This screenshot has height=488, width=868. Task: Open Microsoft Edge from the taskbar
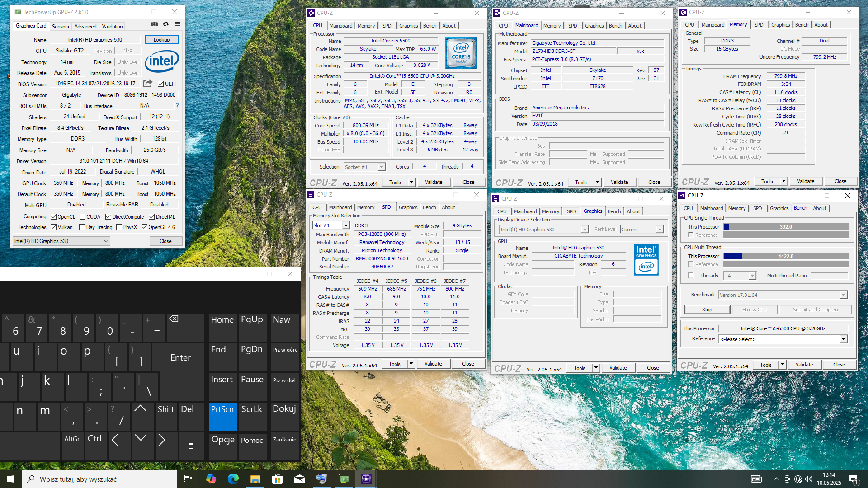[x=233, y=479]
